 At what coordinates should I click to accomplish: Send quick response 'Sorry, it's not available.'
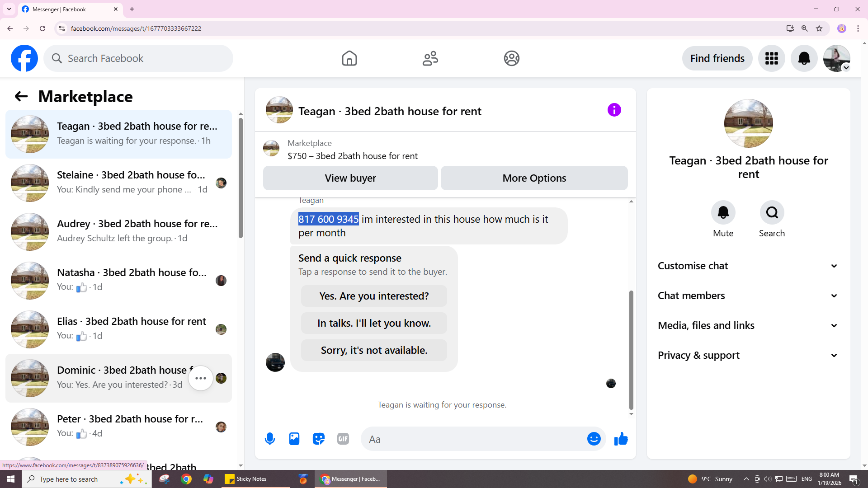pos(374,350)
